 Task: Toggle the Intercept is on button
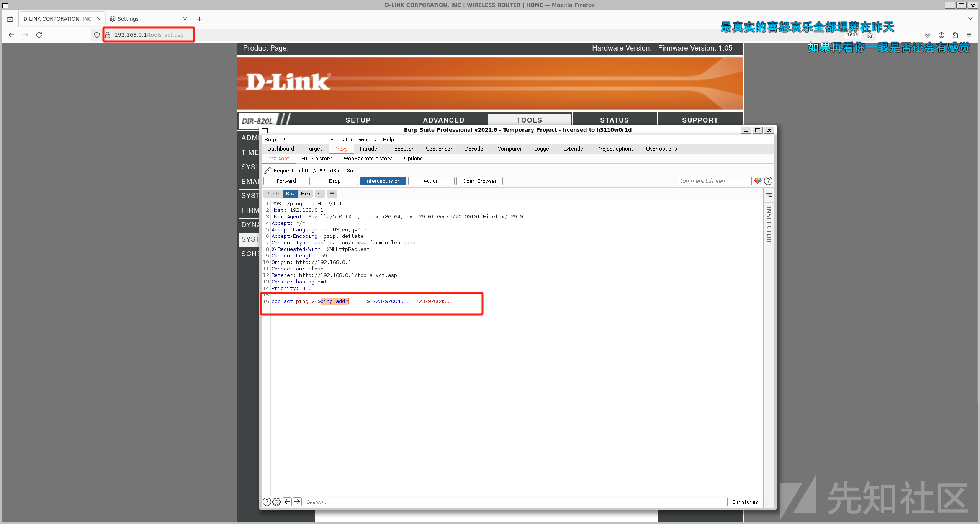coord(383,181)
